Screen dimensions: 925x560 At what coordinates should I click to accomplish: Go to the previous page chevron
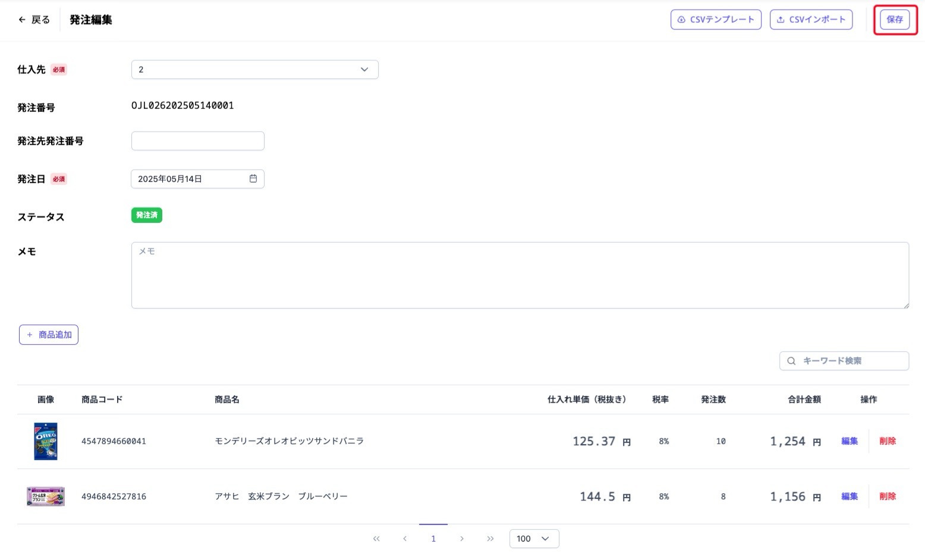pos(405,539)
